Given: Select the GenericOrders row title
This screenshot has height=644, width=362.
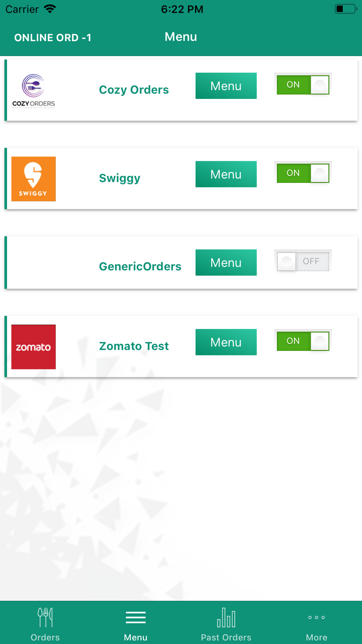Looking at the screenshot, I should pyautogui.click(x=140, y=267).
